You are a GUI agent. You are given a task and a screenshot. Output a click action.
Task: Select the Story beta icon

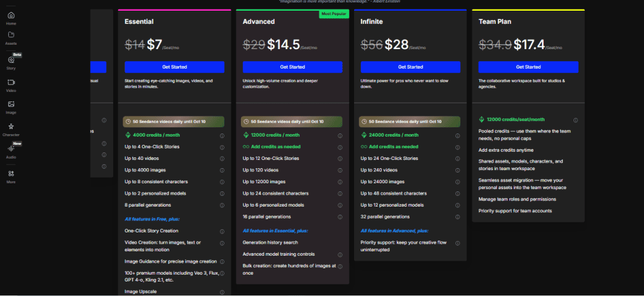(11, 60)
